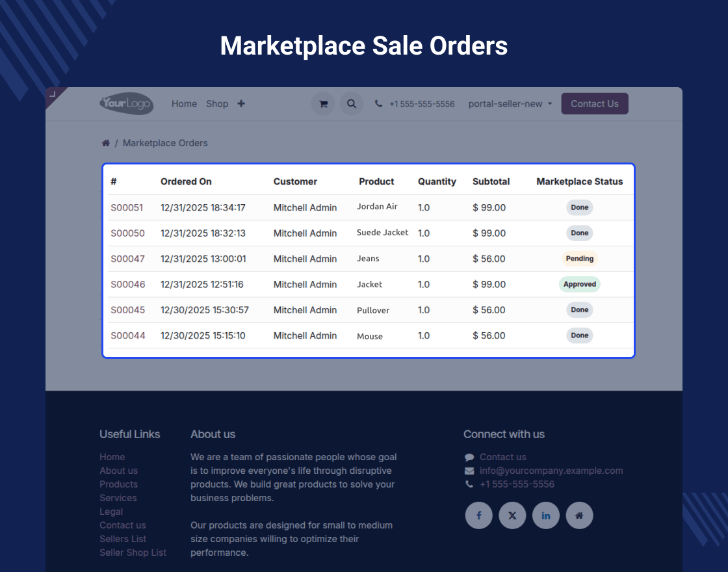
Task: Open order S00051
Action: click(x=127, y=207)
